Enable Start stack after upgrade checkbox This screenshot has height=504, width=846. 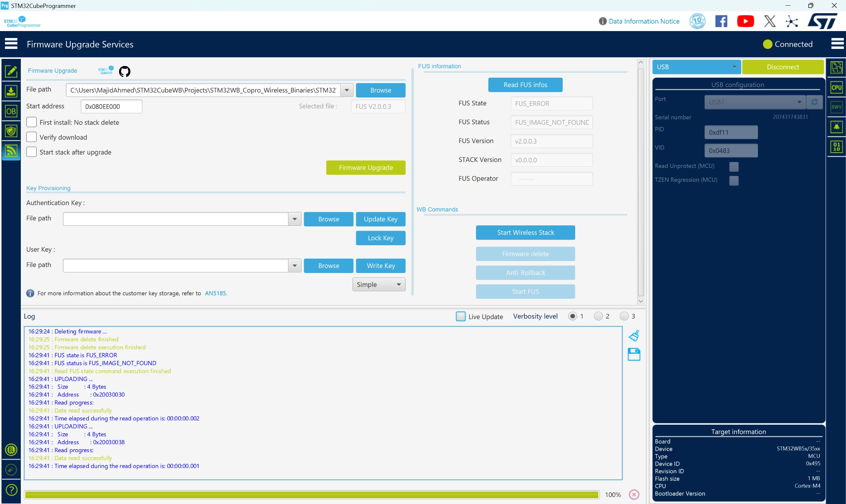pyautogui.click(x=32, y=152)
